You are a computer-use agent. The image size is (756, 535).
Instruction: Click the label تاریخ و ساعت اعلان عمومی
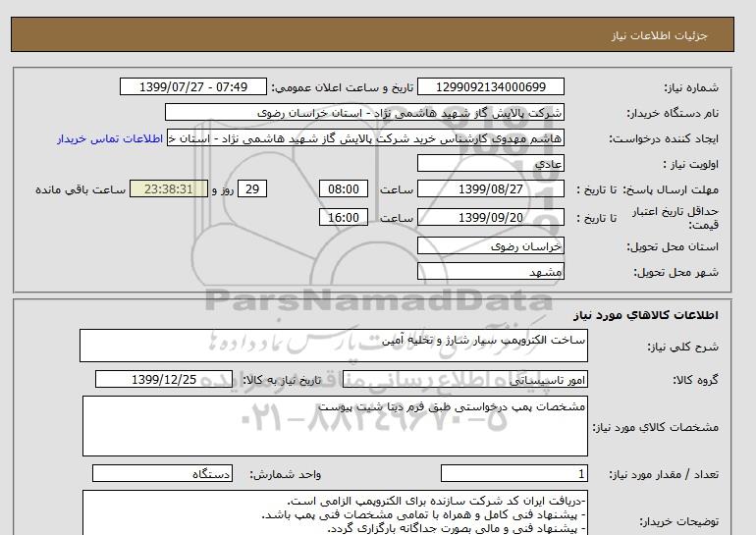(343, 87)
